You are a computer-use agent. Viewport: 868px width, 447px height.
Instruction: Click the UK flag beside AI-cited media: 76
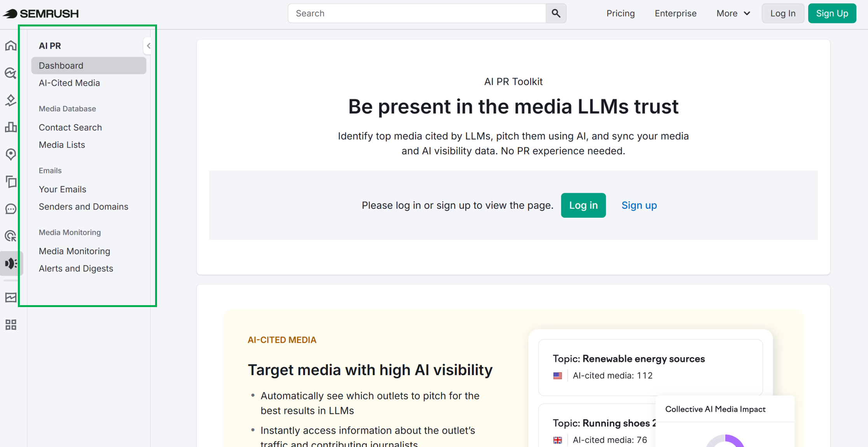pyautogui.click(x=557, y=440)
